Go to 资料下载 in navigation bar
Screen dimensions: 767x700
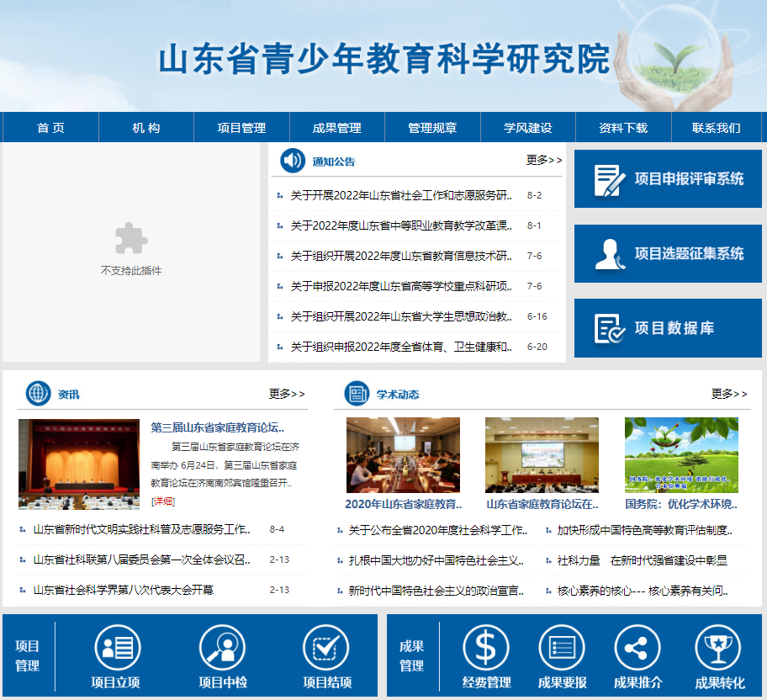[x=623, y=128]
